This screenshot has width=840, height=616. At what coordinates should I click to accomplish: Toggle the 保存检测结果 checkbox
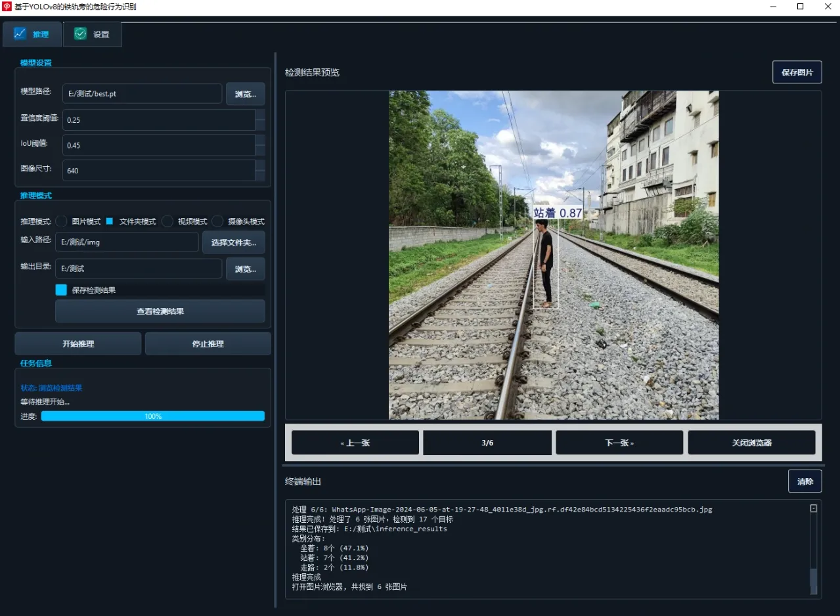61,290
